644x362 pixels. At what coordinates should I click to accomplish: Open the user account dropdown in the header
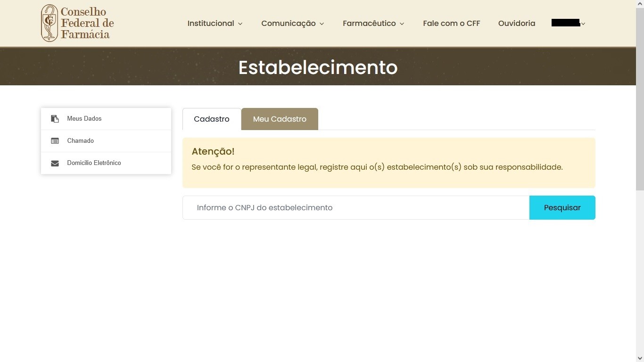coord(568,23)
